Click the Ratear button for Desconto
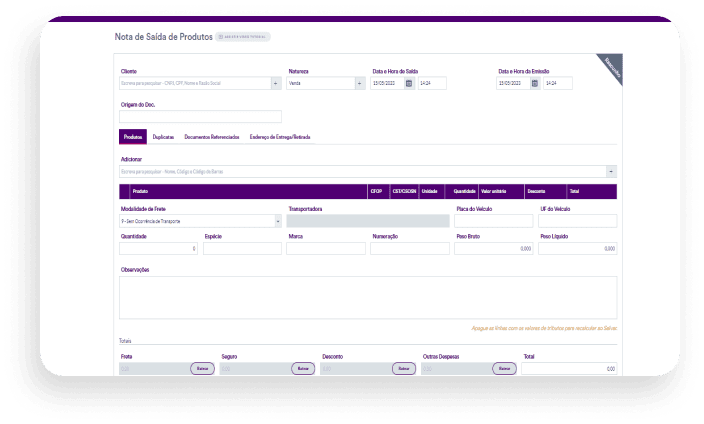 coord(404,369)
